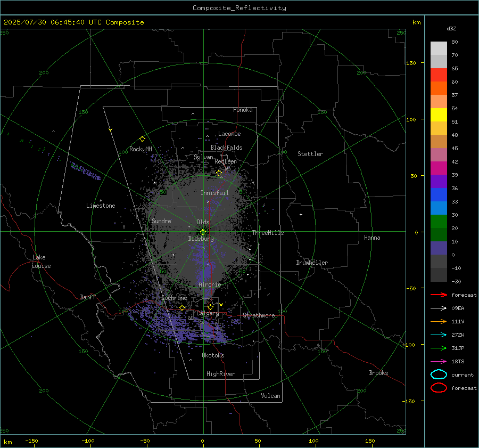Viewport: 479px width, 448px height.
Task: Click the 'Ponoka' city label
Action: pos(243,110)
